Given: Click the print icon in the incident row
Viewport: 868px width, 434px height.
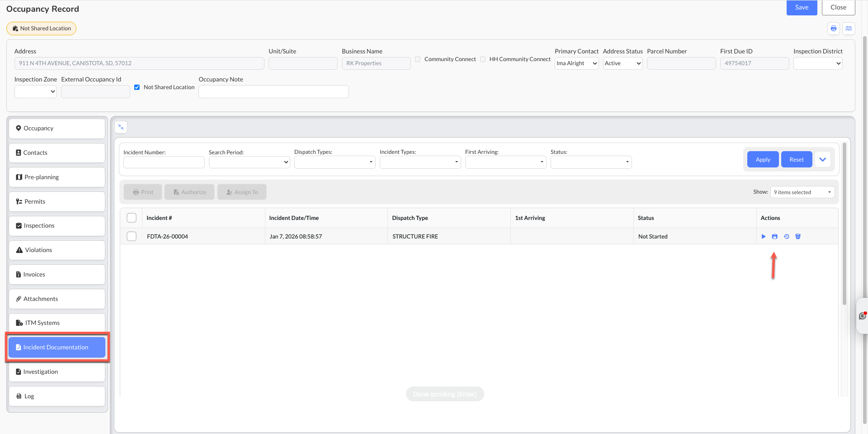Looking at the screenshot, I should pyautogui.click(x=775, y=237).
